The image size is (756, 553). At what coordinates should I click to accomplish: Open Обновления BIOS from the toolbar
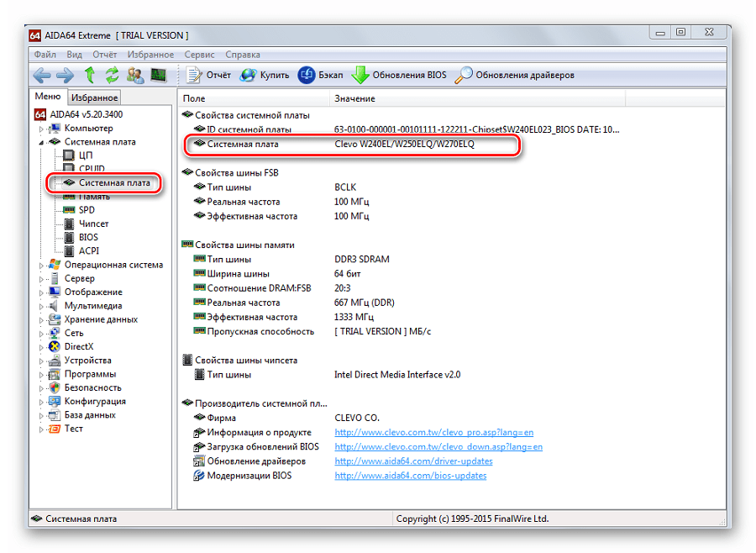[x=400, y=75]
